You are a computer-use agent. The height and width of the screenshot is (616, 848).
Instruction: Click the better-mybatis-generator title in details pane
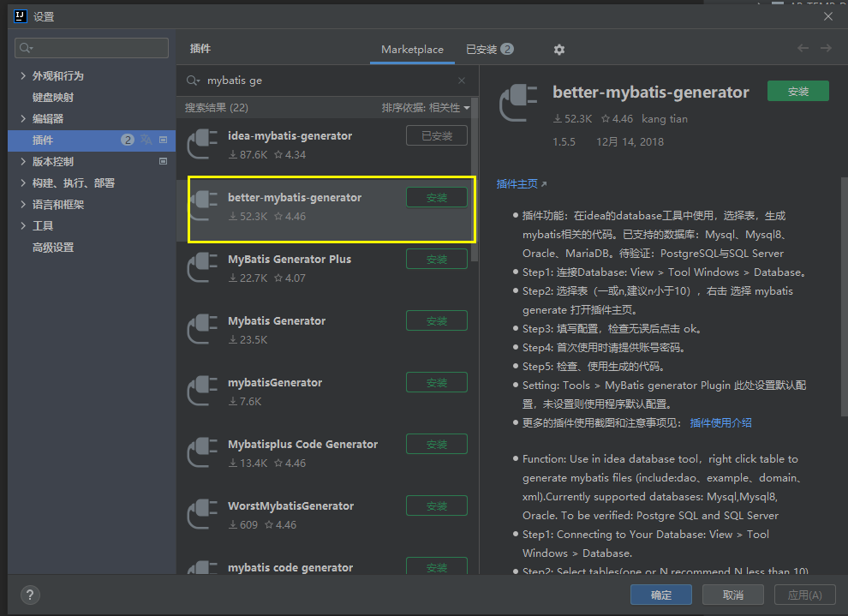pos(651,93)
